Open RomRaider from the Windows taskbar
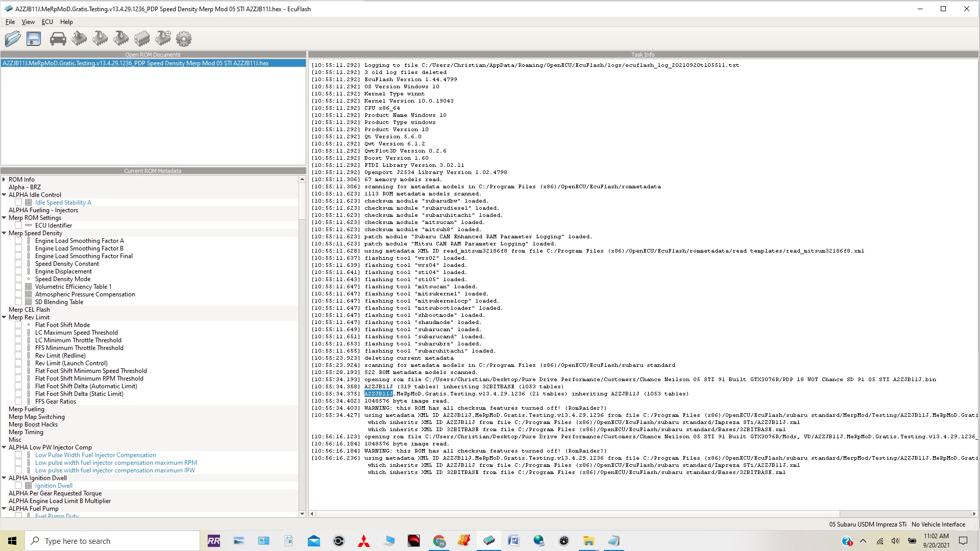 click(214, 541)
